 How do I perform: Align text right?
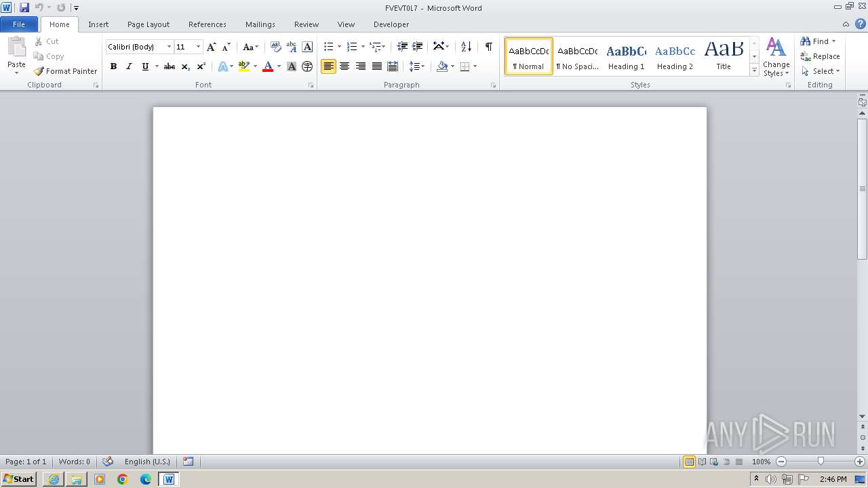[x=360, y=66]
